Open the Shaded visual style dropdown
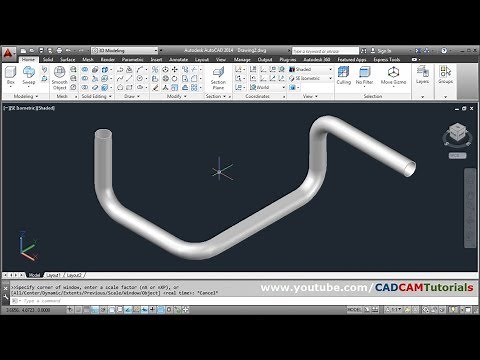 (311, 69)
